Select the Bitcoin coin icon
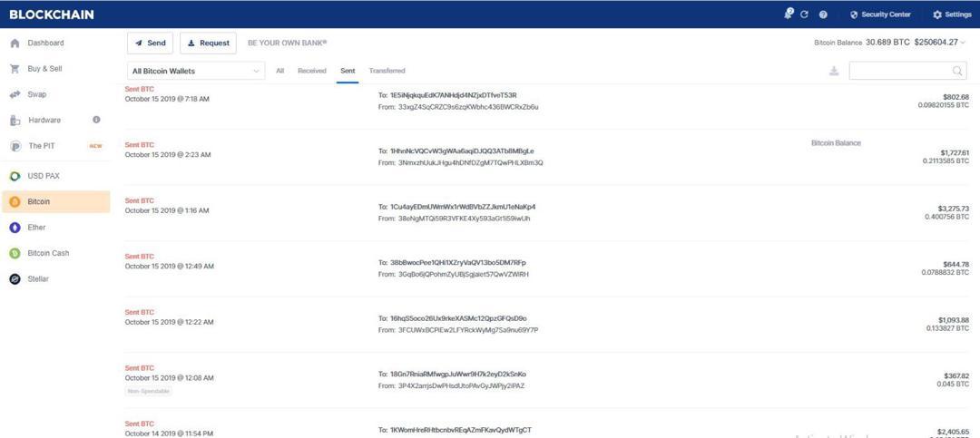This screenshot has height=438, width=980. tap(15, 202)
